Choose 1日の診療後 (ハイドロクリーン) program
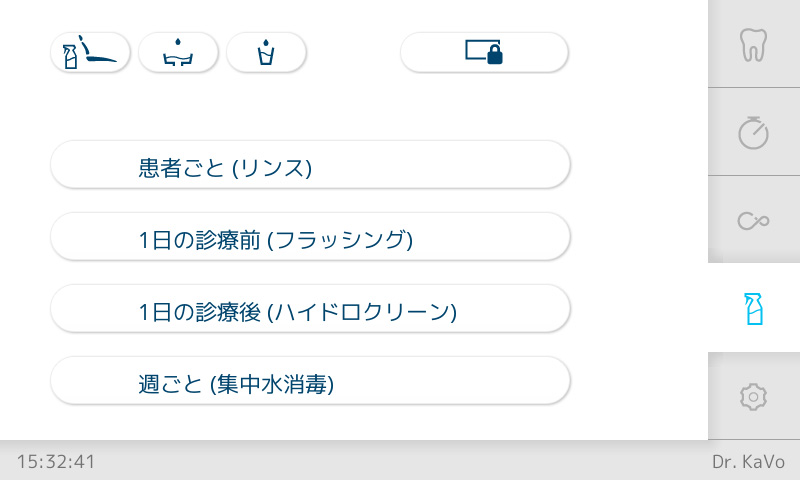Viewport: 800px width, 480px height. click(x=310, y=308)
